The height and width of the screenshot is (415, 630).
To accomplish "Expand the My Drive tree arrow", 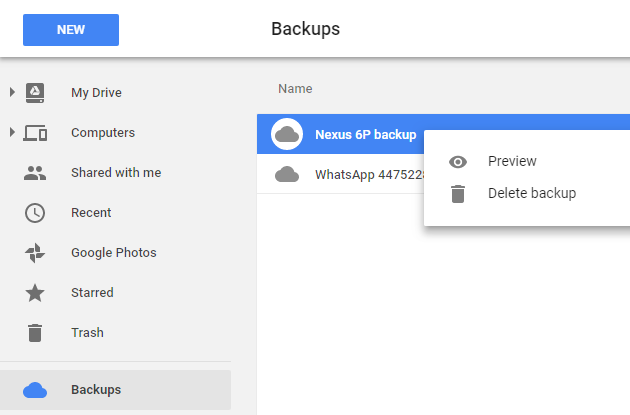I will coord(12,92).
